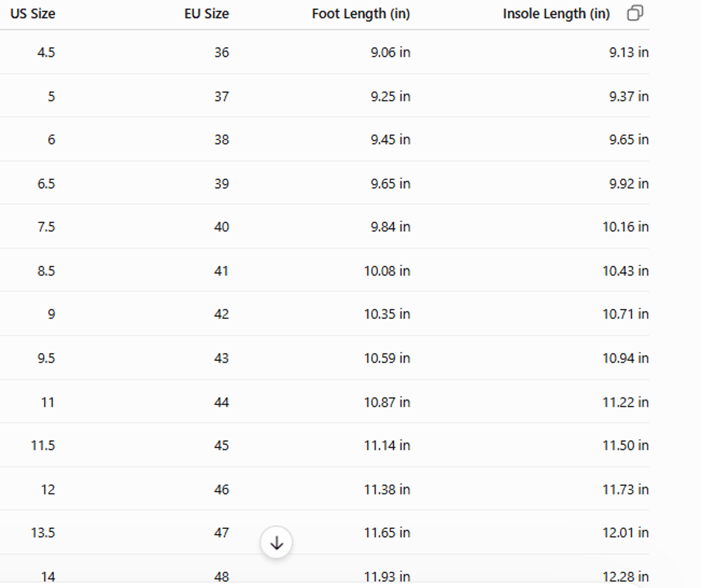Click insole length 12.01 in value
This screenshot has height=588, width=702.
[625, 532]
